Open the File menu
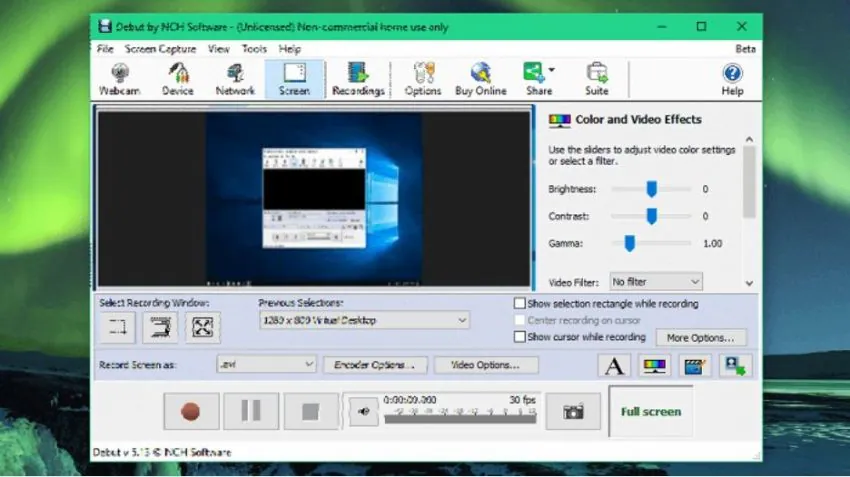The height and width of the screenshot is (477, 850). coord(105,49)
